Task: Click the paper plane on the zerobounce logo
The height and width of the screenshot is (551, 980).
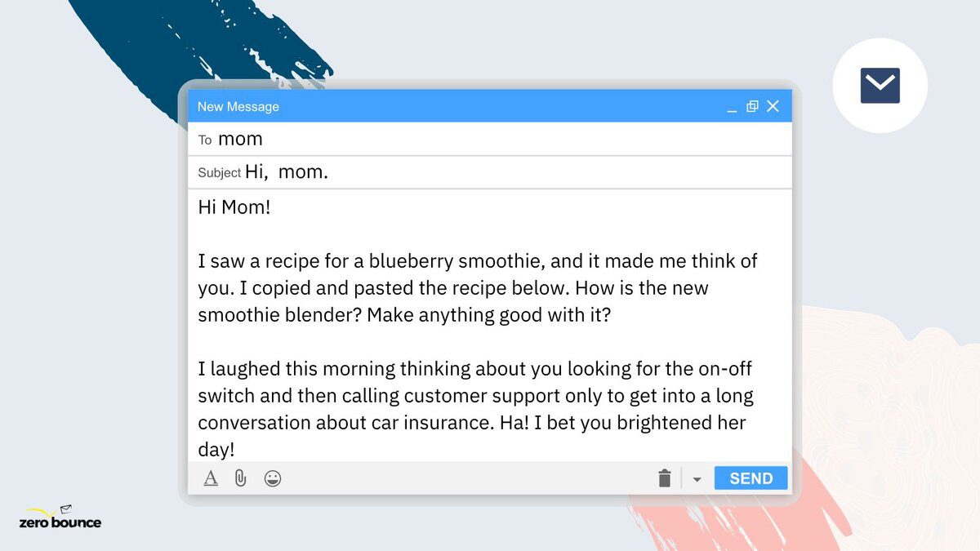Action: (65, 507)
